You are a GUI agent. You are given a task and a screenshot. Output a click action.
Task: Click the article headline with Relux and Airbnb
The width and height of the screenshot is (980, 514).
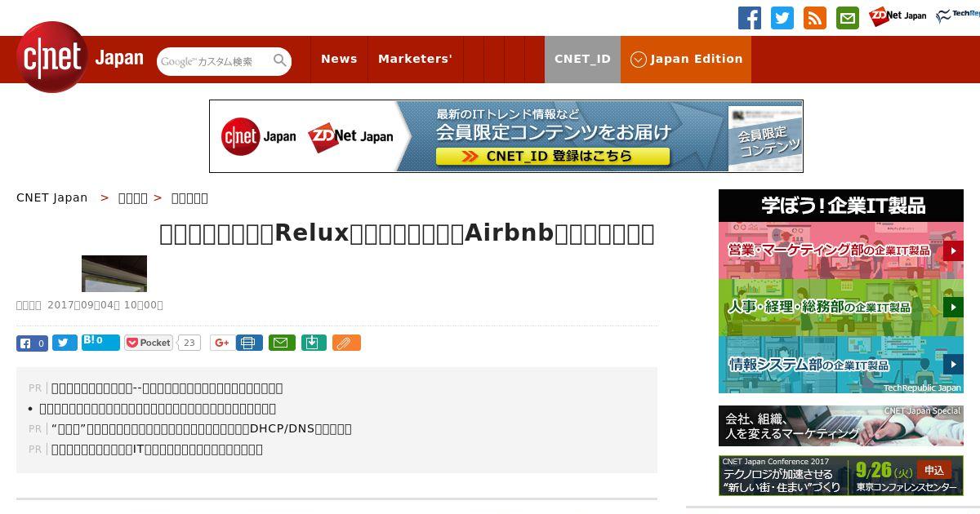(407, 233)
